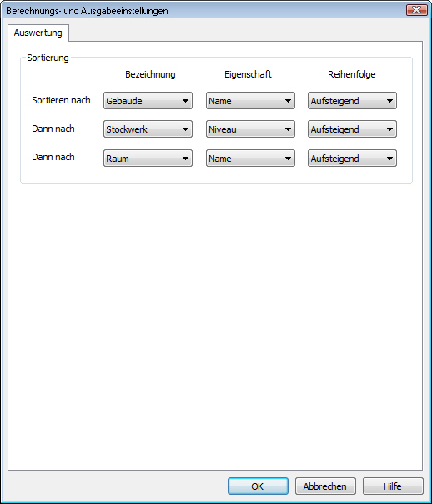
Task: Click the Sortieren nach label
Action: tap(61, 100)
